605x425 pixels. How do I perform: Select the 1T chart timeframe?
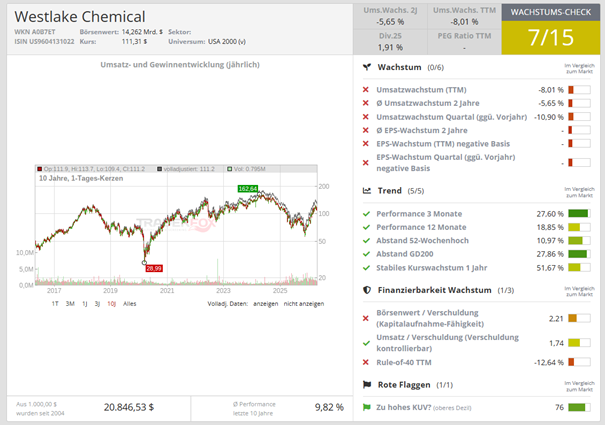coord(55,304)
